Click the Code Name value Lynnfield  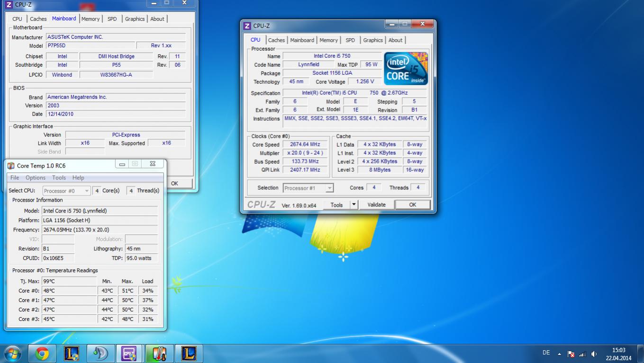coord(308,64)
